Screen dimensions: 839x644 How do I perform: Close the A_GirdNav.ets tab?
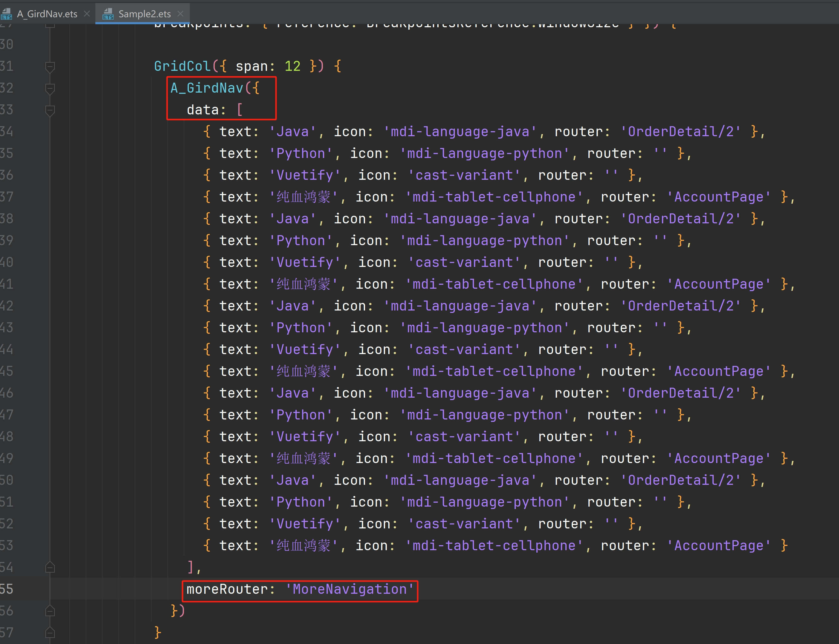(x=87, y=14)
